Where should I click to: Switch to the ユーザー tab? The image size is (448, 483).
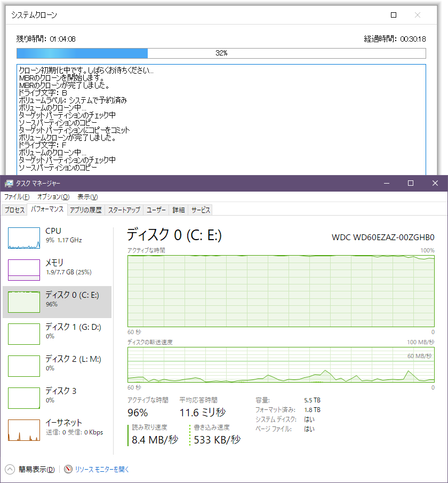[x=155, y=210]
